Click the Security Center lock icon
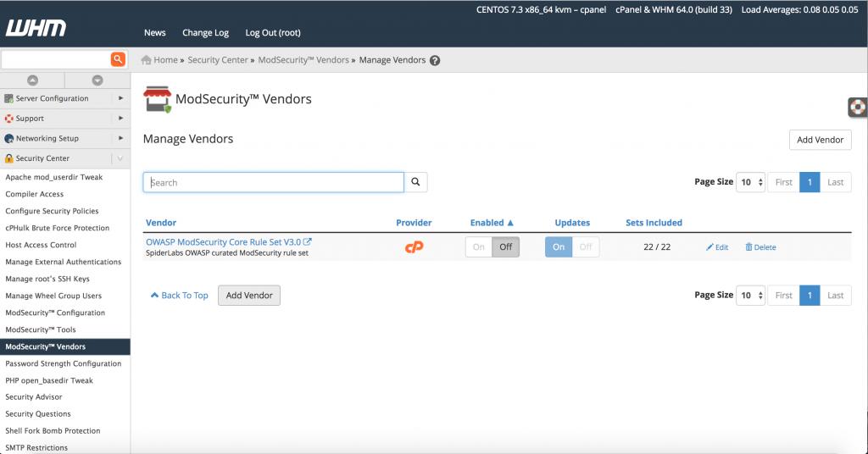Screen dimensions: 868x454 click(x=8, y=158)
